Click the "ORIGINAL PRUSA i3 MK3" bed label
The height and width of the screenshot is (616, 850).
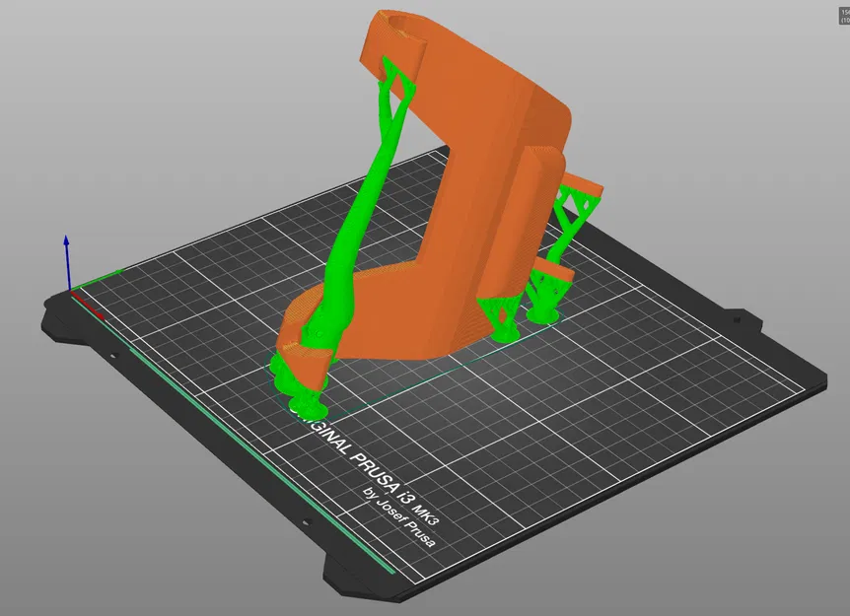(369, 466)
